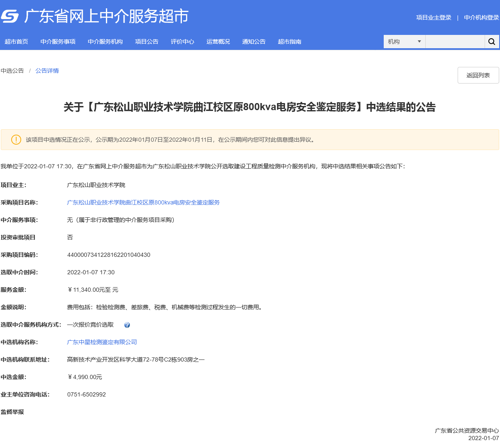Screen dimensions: 500x448
Task: Click the intro paragraph starting 我单位于
Action: [x=203, y=166]
